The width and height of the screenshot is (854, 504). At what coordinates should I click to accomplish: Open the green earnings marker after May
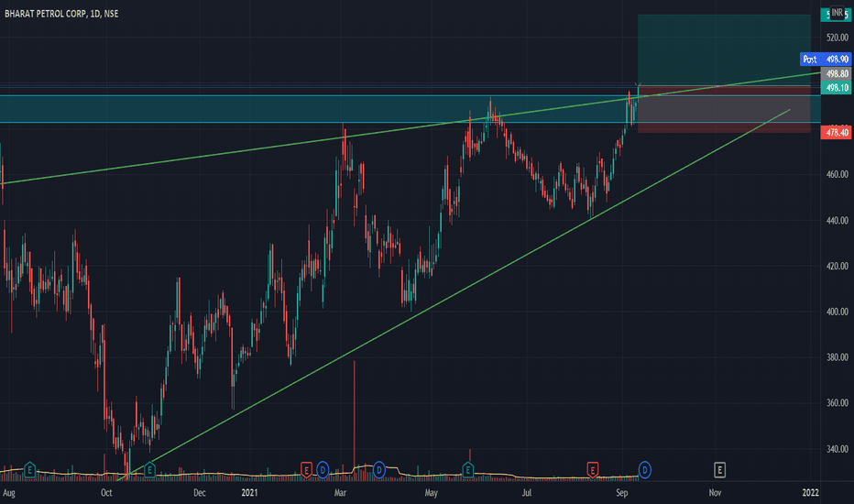tap(468, 470)
